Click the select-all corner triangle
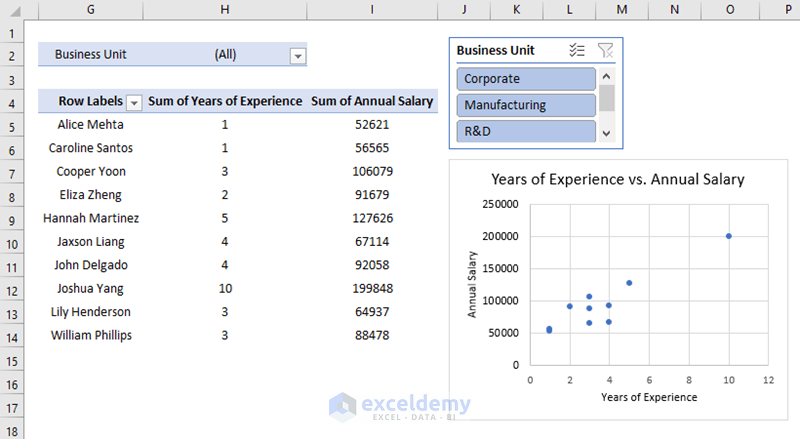Screen dimensions: 800x439 pos(15,11)
